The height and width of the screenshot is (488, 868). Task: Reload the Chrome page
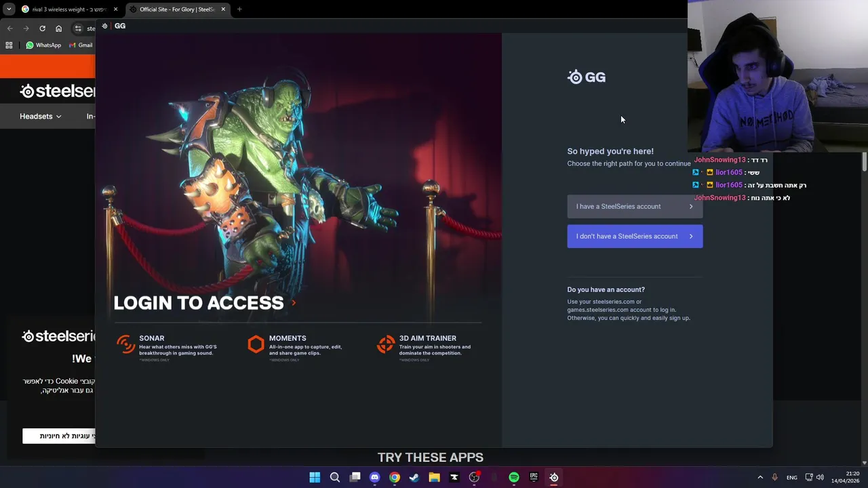(x=42, y=28)
